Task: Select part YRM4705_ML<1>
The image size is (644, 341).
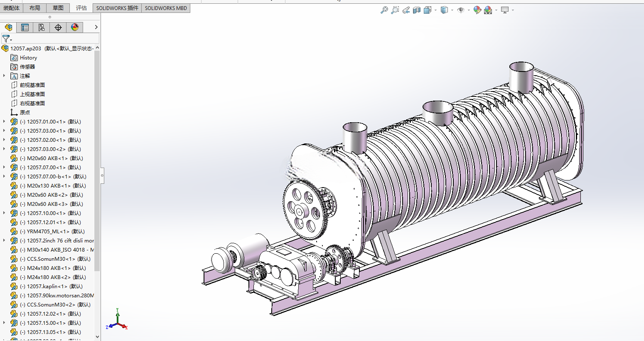Action: tap(52, 232)
